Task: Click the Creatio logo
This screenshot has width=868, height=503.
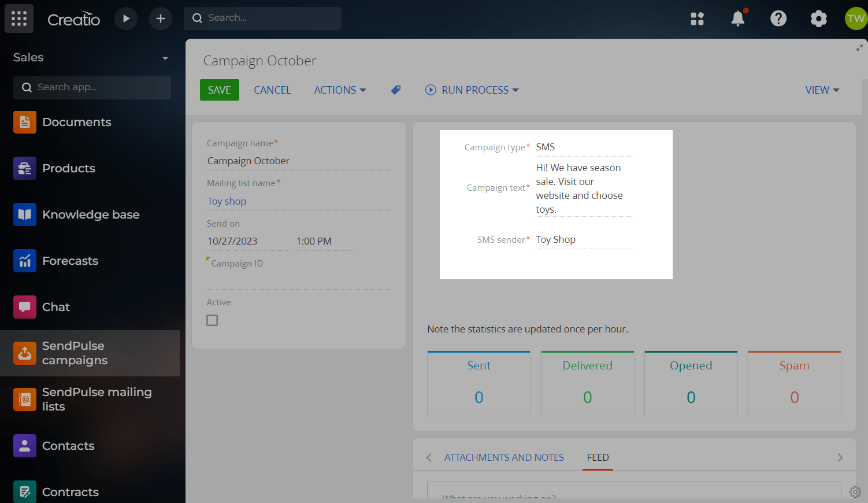Action: pos(74,19)
